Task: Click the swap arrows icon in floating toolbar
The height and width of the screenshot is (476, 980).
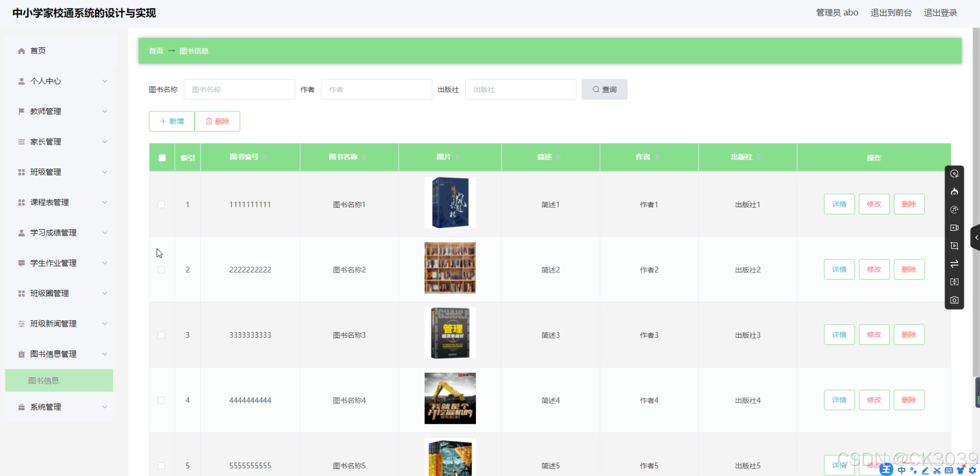Action: [x=954, y=264]
